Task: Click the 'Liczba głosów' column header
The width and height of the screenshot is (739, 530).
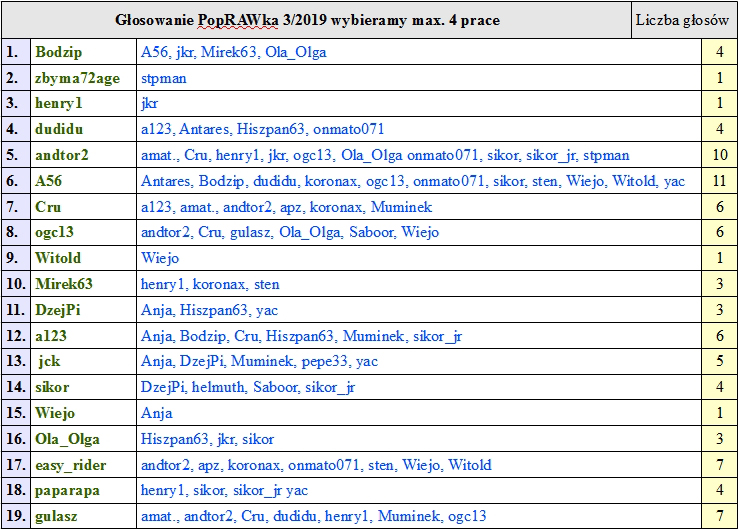Action: click(682, 20)
